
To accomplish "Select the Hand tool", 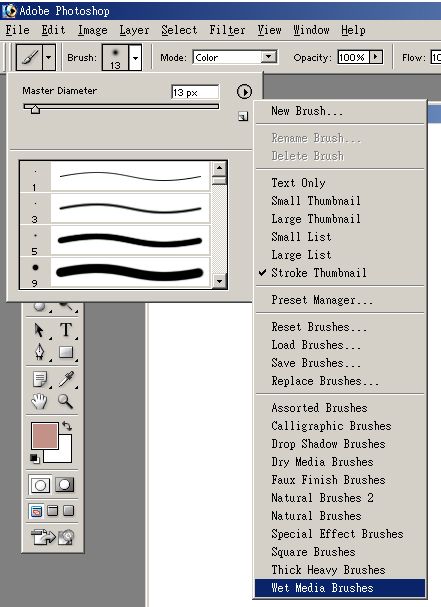I will (x=39, y=401).
